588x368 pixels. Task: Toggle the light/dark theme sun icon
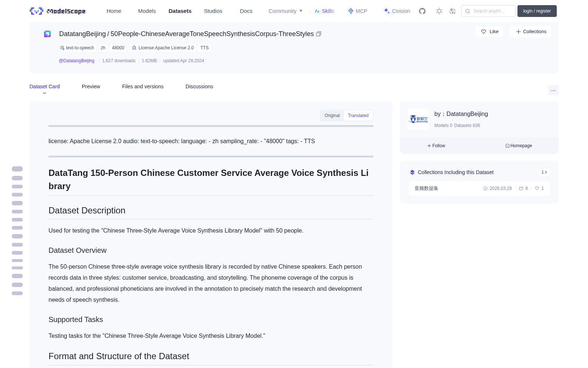(x=439, y=11)
